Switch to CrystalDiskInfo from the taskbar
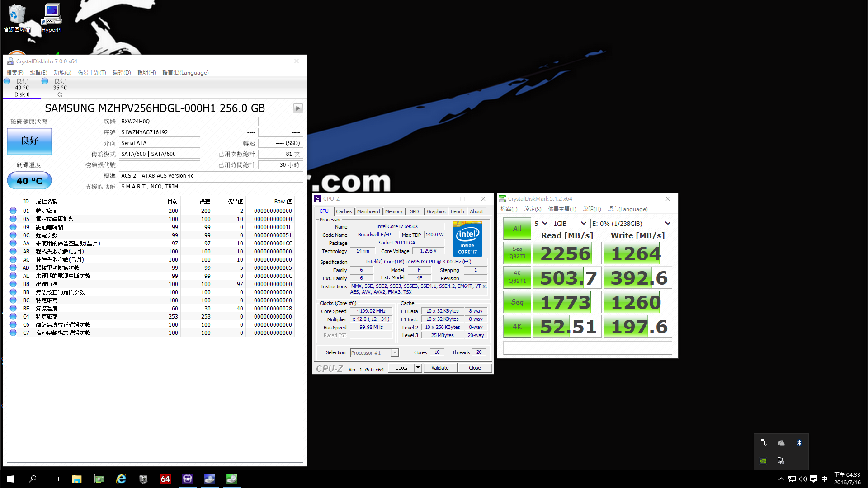The height and width of the screenshot is (488, 868). (209, 479)
